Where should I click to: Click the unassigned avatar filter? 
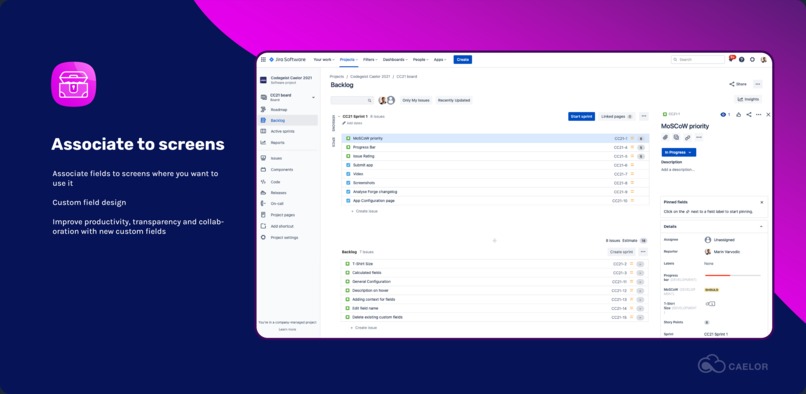click(391, 100)
